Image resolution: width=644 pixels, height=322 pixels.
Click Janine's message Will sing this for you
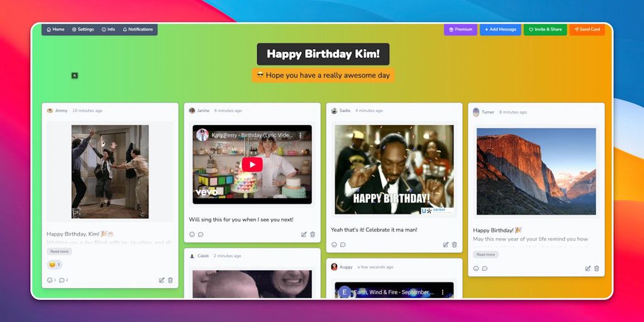(241, 219)
